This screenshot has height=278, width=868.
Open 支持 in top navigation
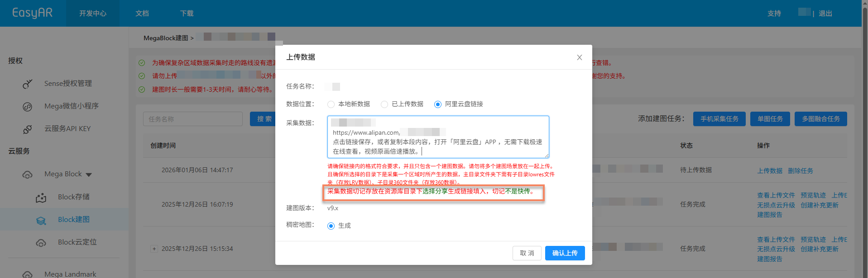(774, 13)
